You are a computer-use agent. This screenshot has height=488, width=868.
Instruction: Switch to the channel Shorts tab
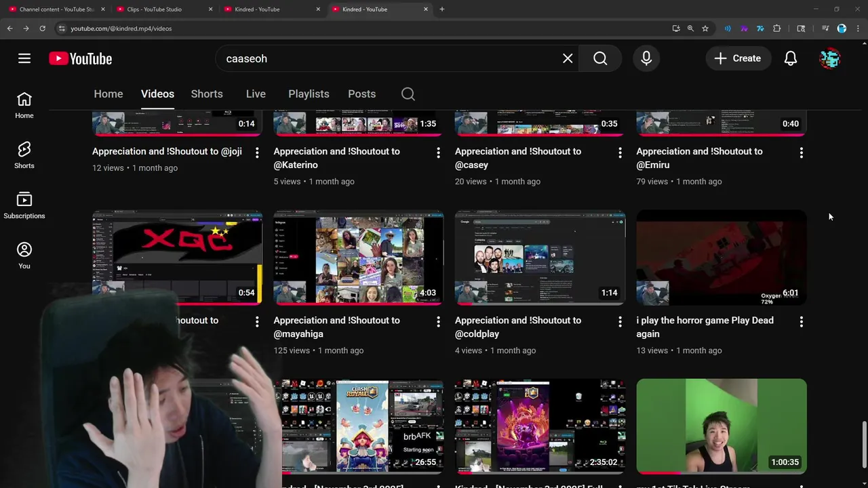[x=207, y=94]
